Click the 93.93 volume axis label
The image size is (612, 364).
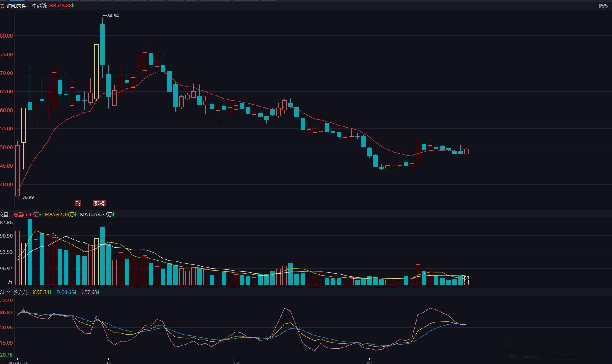(6, 252)
